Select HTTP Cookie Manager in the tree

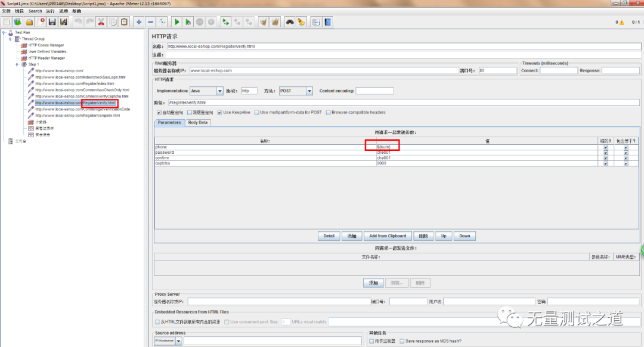pyautogui.click(x=46, y=45)
